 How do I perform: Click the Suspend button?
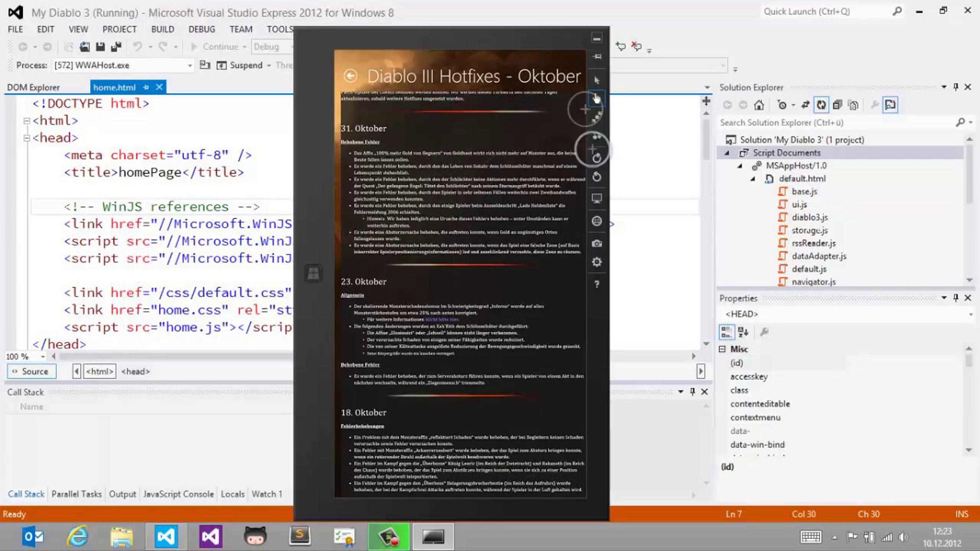(241, 65)
